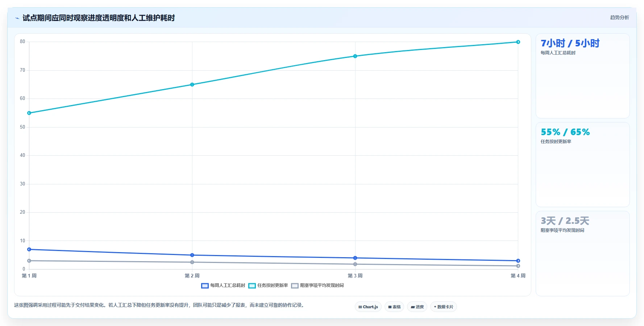Click the 进度 tag chip
The image size is (644, 326).
417,307
